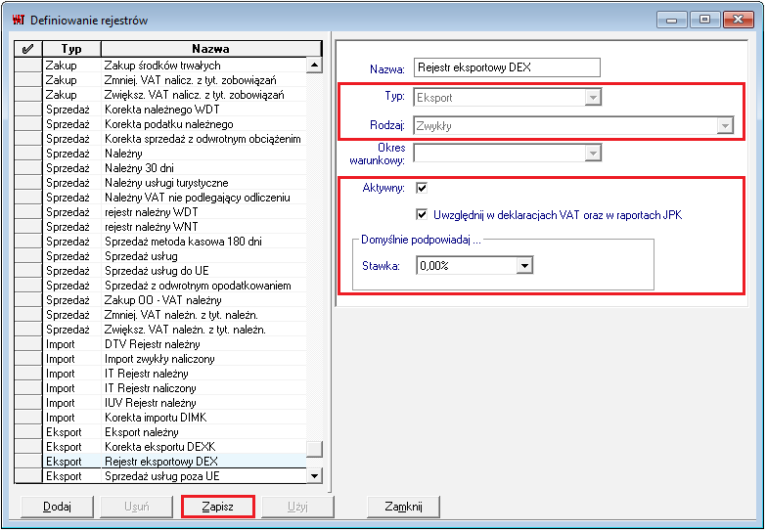Select row Sprzedaż z odwrotnym opodatkowaniem

click(x=160, y=286)
